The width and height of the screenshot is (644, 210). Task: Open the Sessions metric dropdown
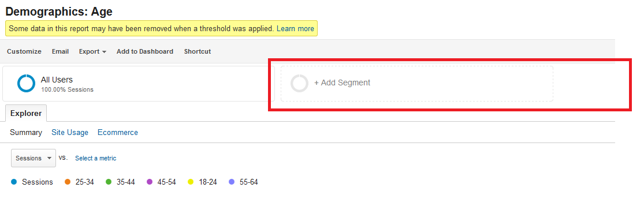click(33, 158)
